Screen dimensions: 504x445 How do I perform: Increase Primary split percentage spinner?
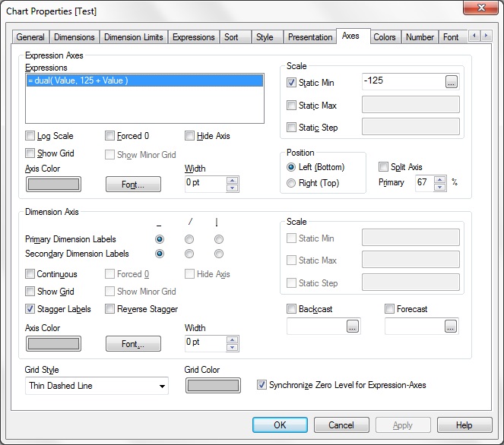(x=439, y=180)
